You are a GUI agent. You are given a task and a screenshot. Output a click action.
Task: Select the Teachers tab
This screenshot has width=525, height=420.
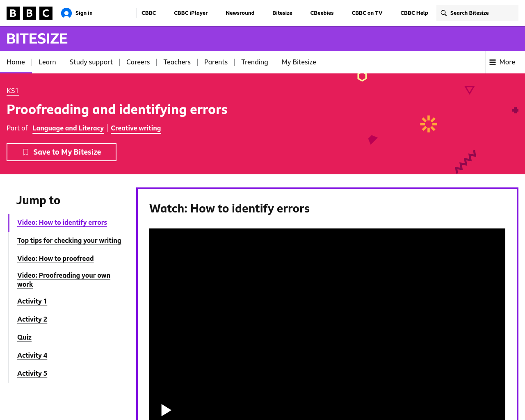tap(177, 62)
